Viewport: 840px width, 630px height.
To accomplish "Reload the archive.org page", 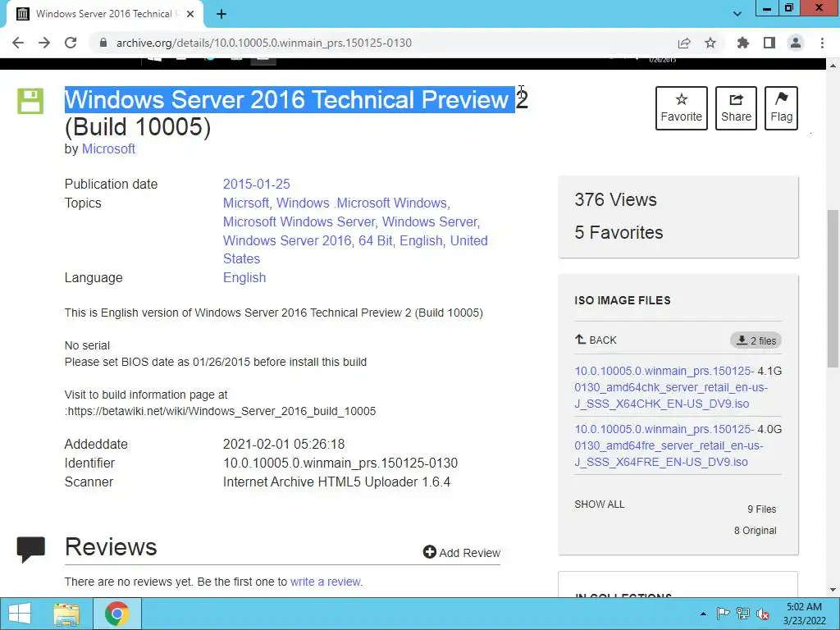I will (71, 43).
